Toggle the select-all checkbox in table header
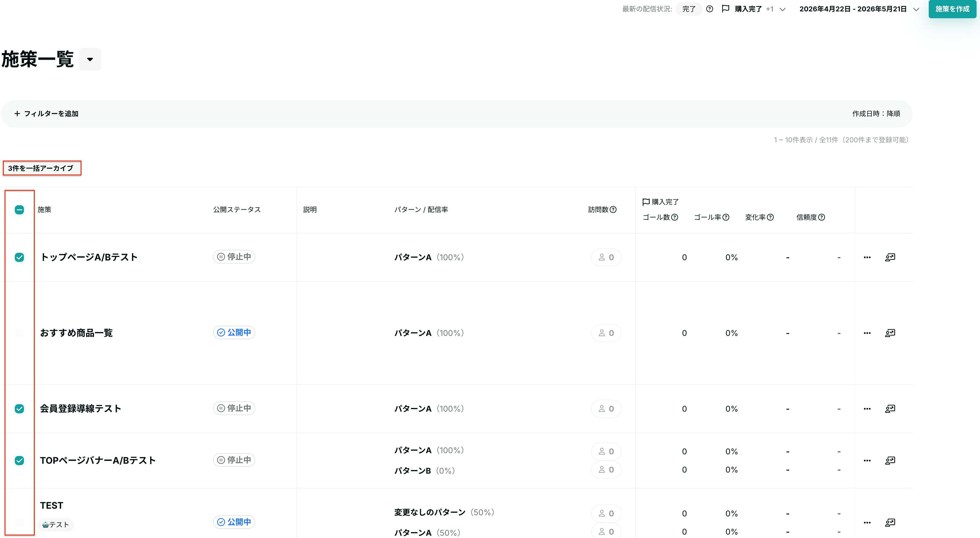The height and width of the screenshot is (538, 980). (19, 210)
